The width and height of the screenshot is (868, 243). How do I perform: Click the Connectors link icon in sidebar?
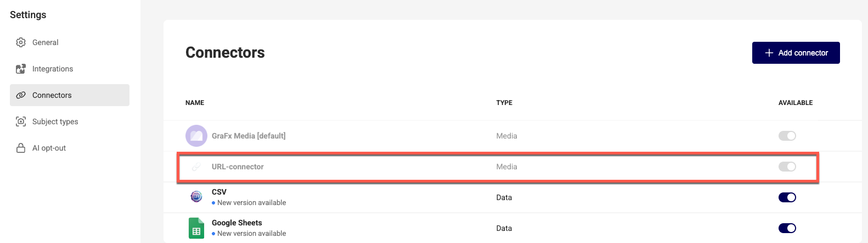click(21, 95)
